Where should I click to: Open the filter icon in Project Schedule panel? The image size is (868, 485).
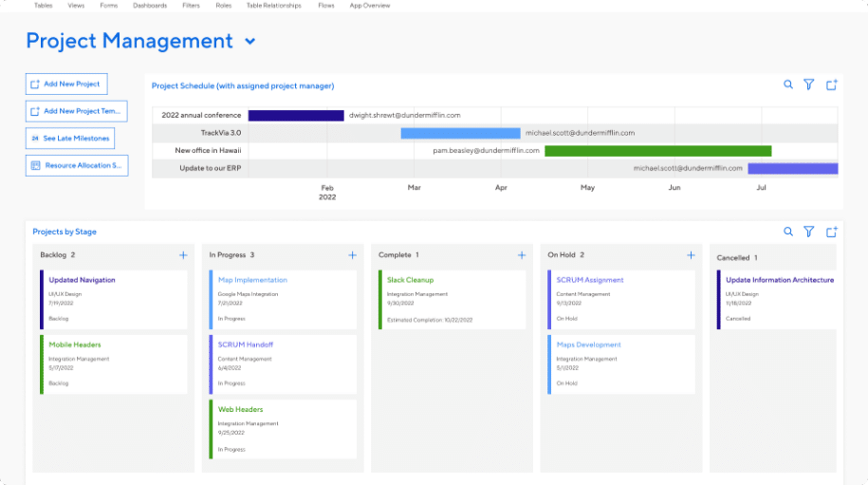point(809,84)
